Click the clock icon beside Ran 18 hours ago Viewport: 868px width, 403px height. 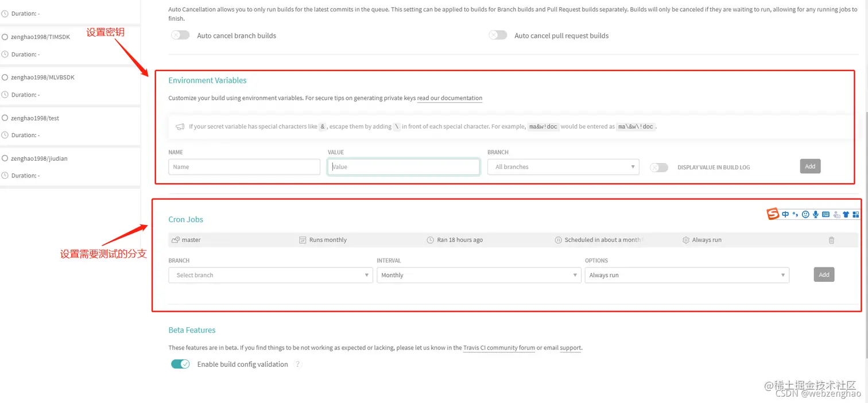tap(430, 240)
